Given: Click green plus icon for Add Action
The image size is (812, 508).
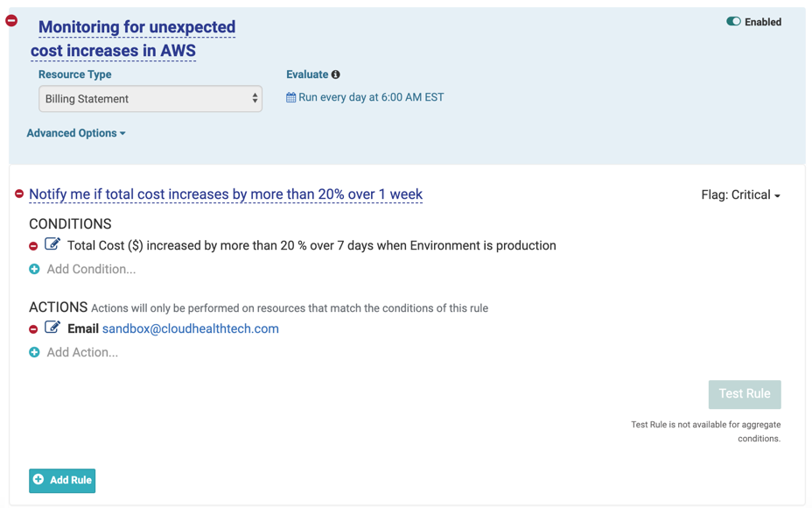Looking at the screenshot, I should click(34, 352).
